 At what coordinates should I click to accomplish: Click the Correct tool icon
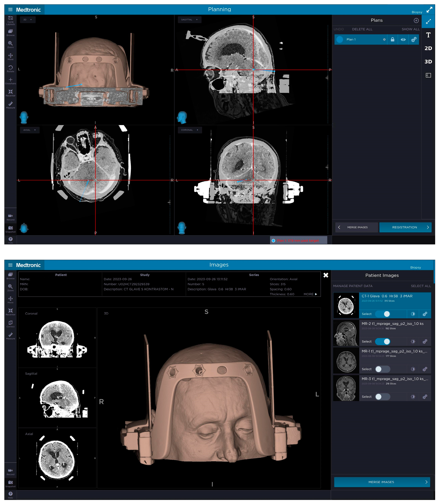(10, 323)
